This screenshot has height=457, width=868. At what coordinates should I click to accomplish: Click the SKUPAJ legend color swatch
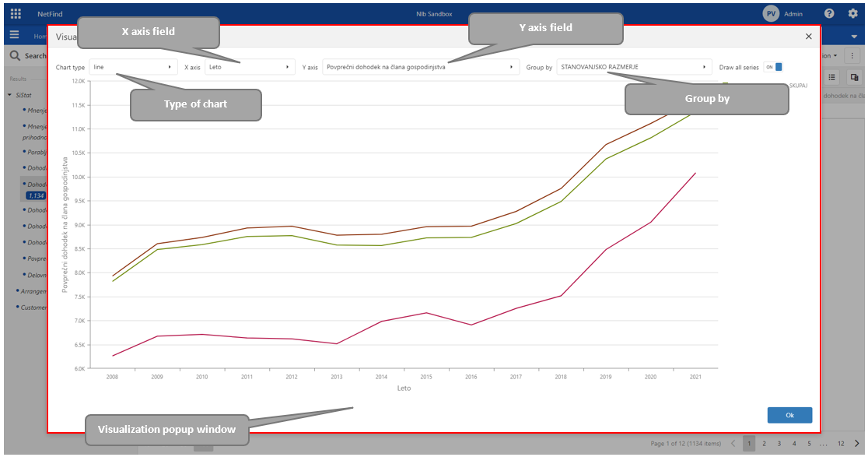click(726, 83)
